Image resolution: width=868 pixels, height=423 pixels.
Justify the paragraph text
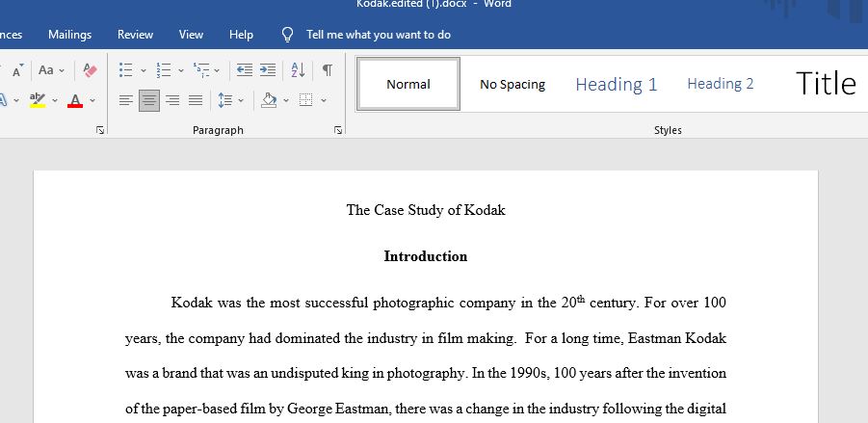(x=196, y=100)
